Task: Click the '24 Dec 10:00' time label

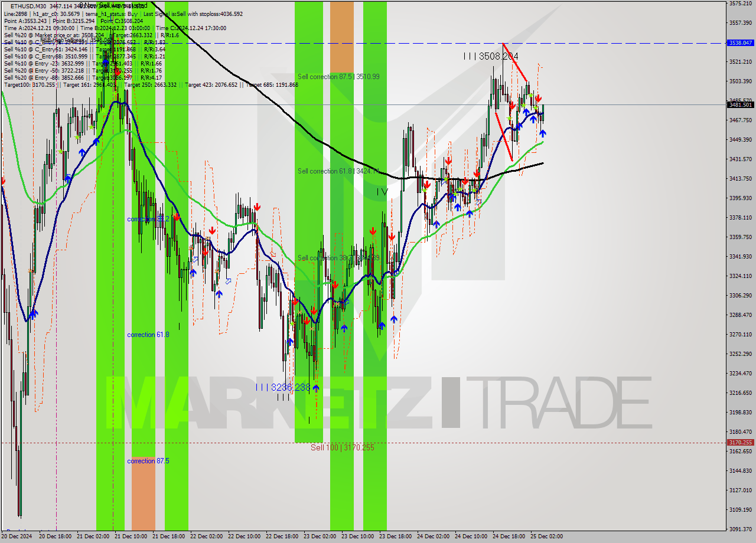Action: [471, 537]
